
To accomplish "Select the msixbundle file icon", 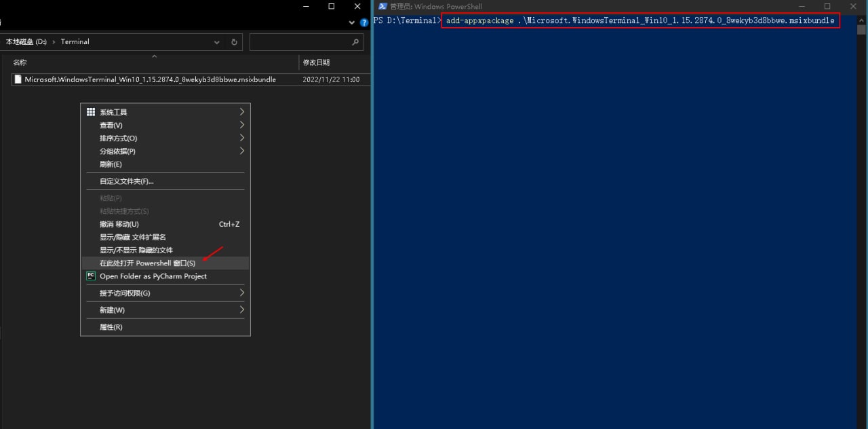I will pyautogui.click(x=18, y=79).
